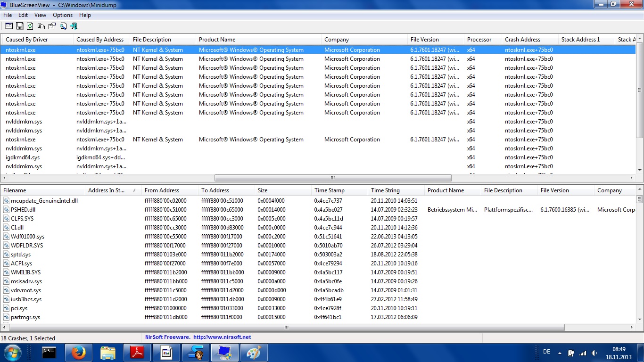Click BlueScreenView taskbar icon
644x362 pixels.
pyautogui.click(x=224, y=352)
